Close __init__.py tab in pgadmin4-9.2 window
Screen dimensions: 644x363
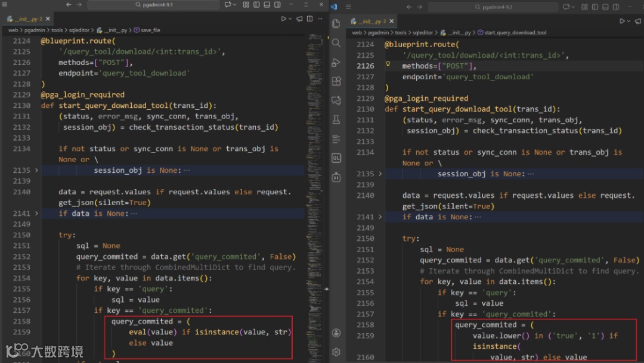[392, 21]
